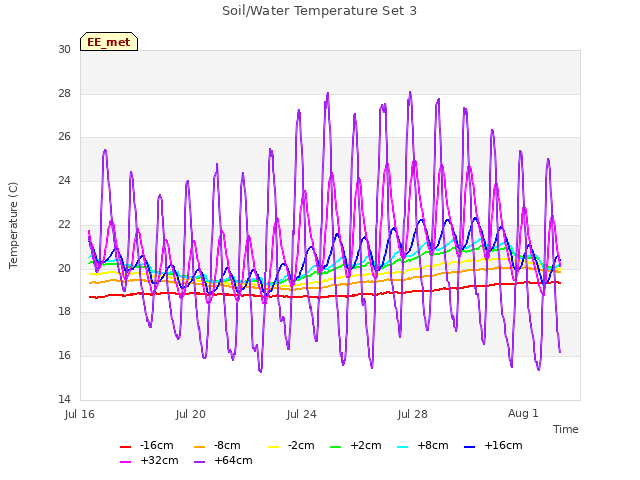
Task: Click the 22 y-axis tick label
Action: [x=64, y=224]
